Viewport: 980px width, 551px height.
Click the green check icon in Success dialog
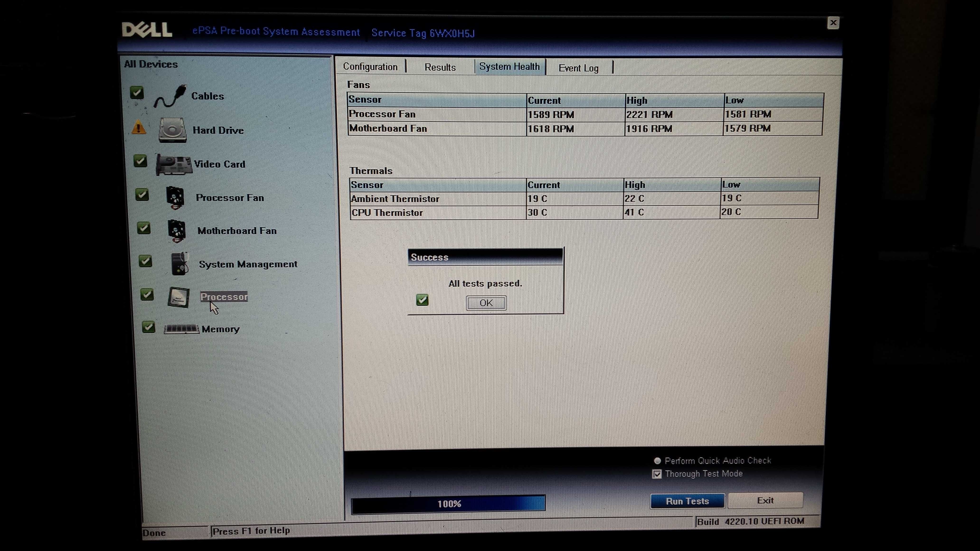(422, 300)
